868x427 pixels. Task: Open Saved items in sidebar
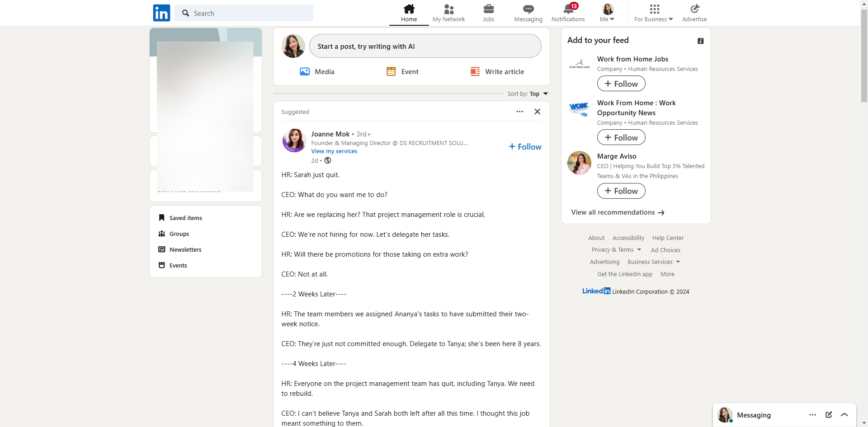coord(185,218)
